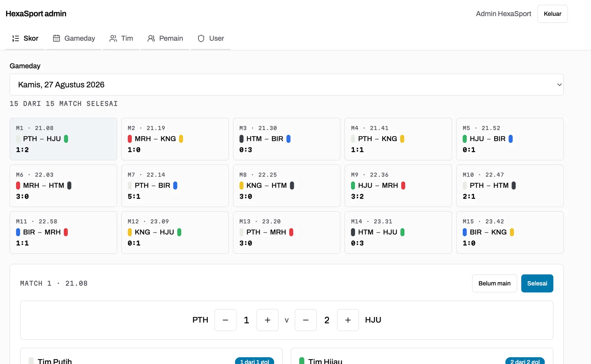Choose match M11 BIR – MRH
591x364 pixels.
tap(63, 233)
